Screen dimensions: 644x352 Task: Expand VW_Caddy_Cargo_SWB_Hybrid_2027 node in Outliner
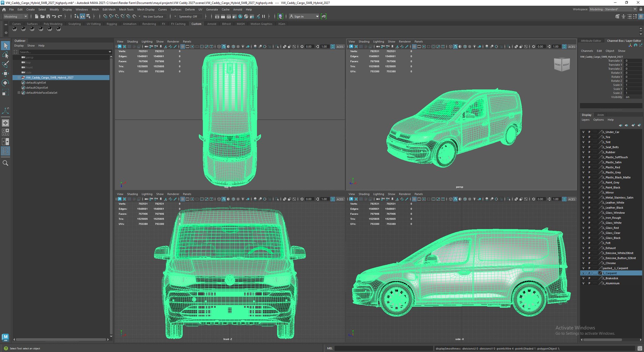click(x=19, y=78)
